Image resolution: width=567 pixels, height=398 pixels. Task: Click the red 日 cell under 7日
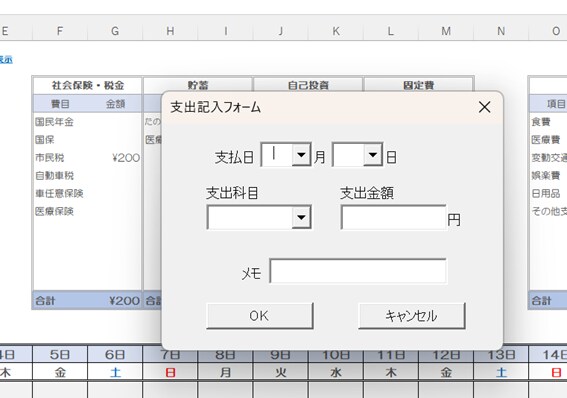[x=170, y=372]
